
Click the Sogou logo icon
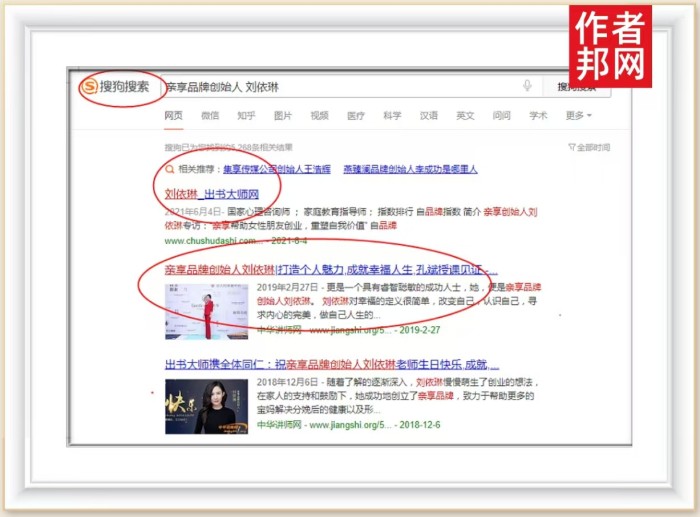89,87
